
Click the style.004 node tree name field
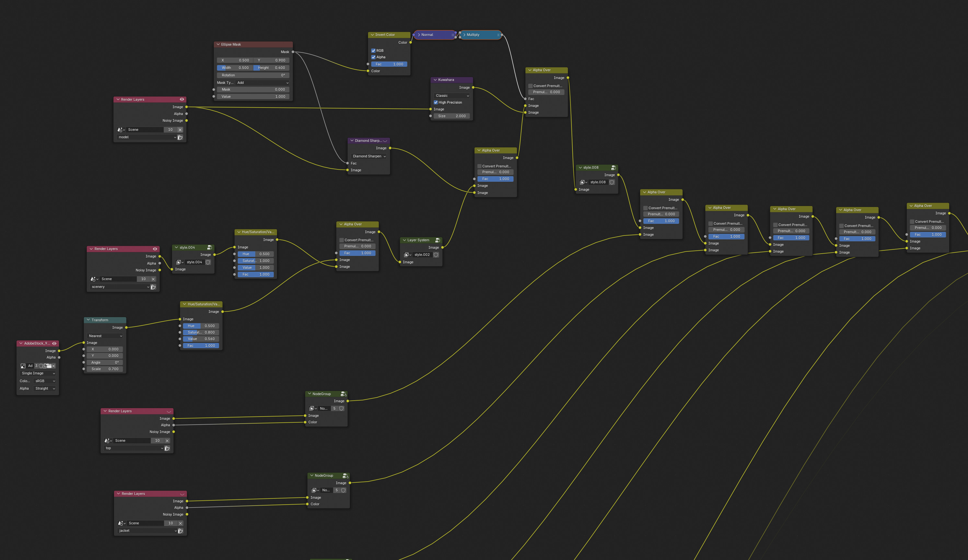click(x=195, y=262)
